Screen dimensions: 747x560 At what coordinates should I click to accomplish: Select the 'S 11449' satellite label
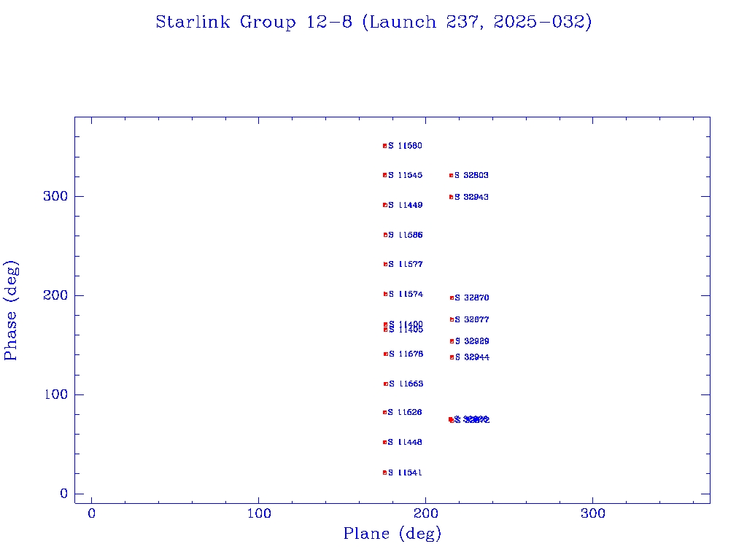[x=405, y=205]
